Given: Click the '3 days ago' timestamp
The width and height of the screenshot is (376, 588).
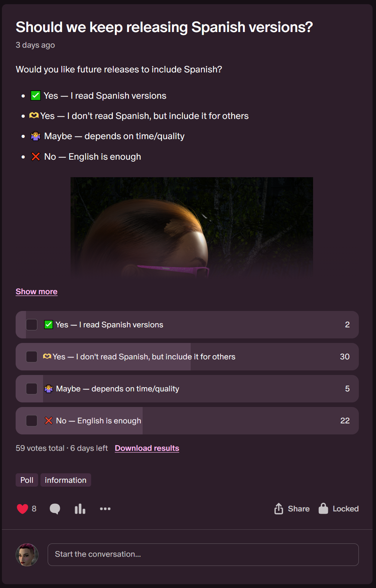Looking at the screenshot, I should coord(35,45).
